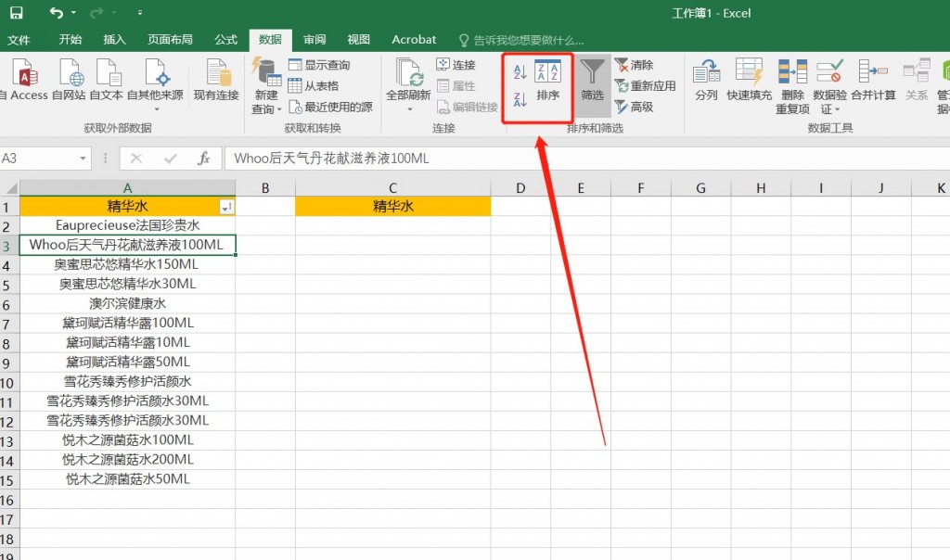950x560 pixels.
Task: Click cell 奥蜜思芯悠精华水150ML
Action: pyautogui.click(x=127, y=264)
